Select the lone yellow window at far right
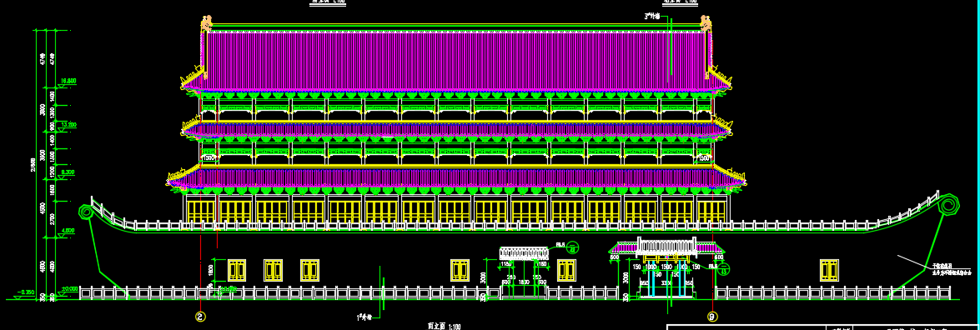 point(829,270)
